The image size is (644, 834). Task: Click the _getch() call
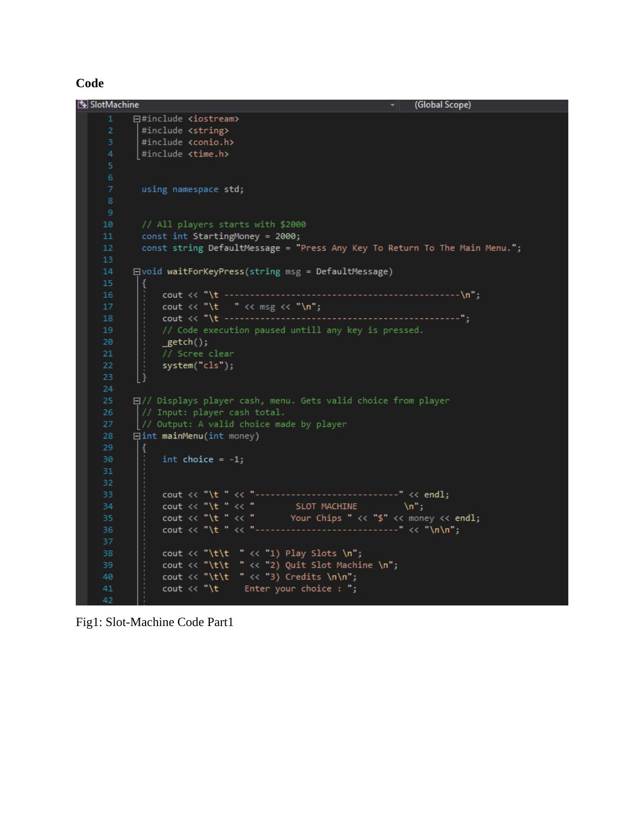click(x=185, y=342)
